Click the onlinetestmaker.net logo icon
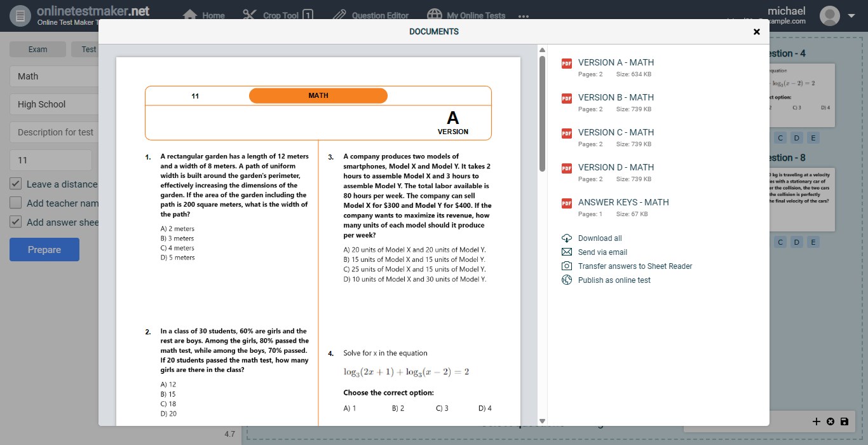This screenshot has height=445, width=868. click(x=20, y=16)
